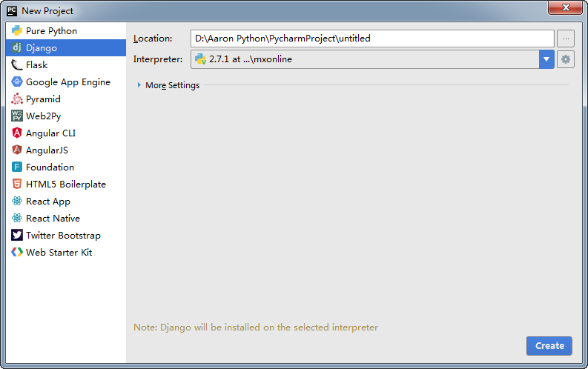Select React Native project type
The image size is (588, 369).
(66, 218)
